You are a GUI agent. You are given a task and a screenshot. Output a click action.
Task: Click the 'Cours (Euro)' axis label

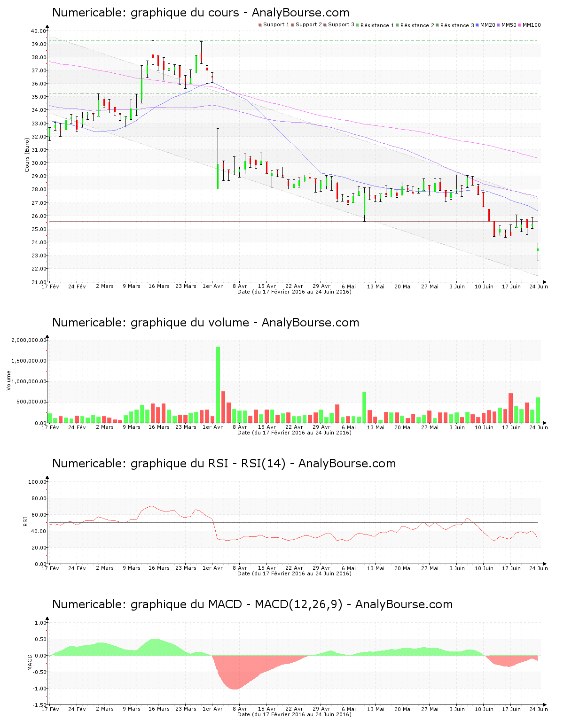(x=27, y=155)
